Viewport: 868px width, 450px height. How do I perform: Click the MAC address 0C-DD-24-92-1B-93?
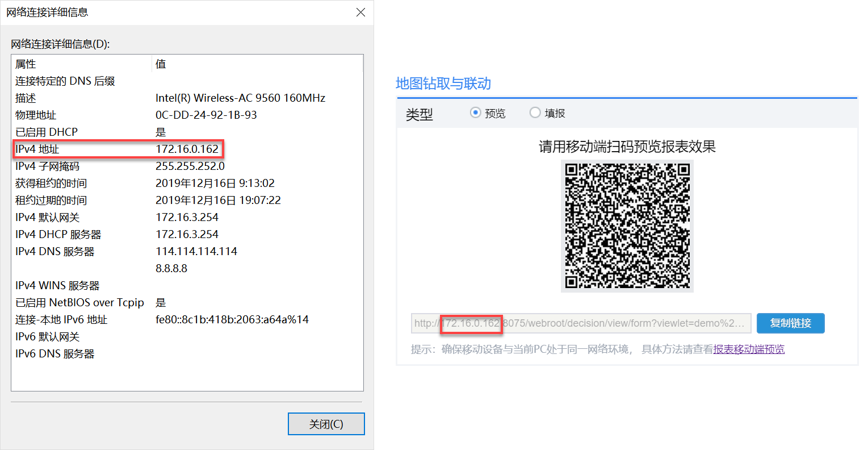[x=206, y=115]
